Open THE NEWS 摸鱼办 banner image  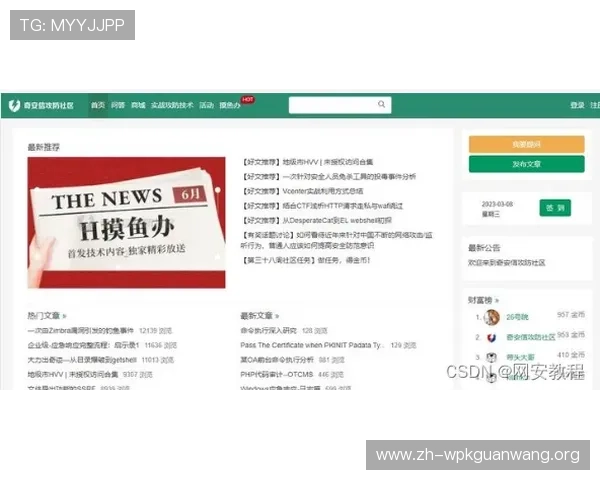coord(126,222)
